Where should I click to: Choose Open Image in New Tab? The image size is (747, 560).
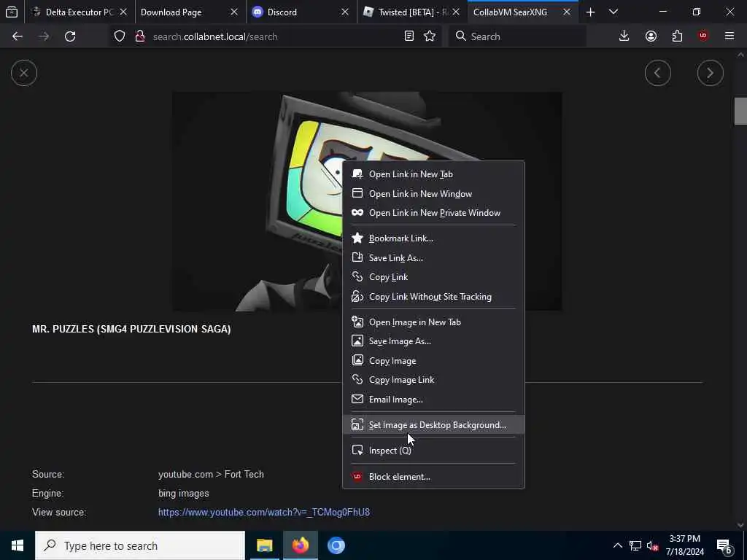[433, 322]
